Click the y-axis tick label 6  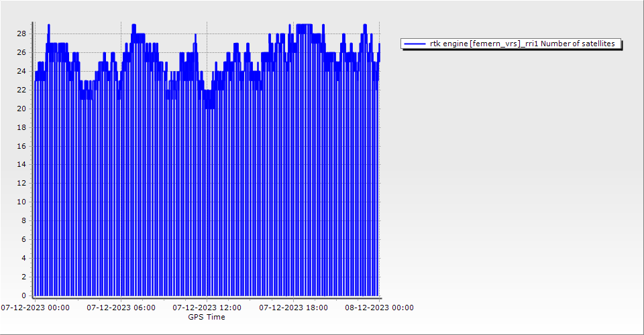(x=23, y=239)
